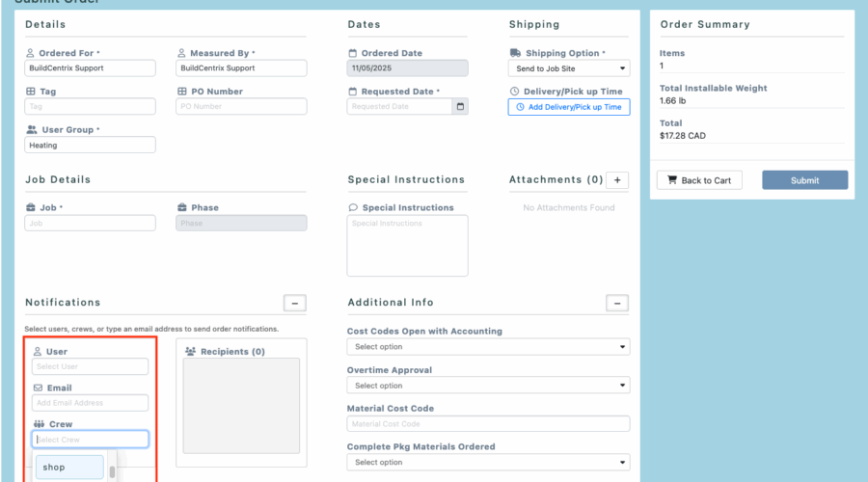Choose 'shop' from the Crew list
The image size is (868, 482).
tap(69, 468)
